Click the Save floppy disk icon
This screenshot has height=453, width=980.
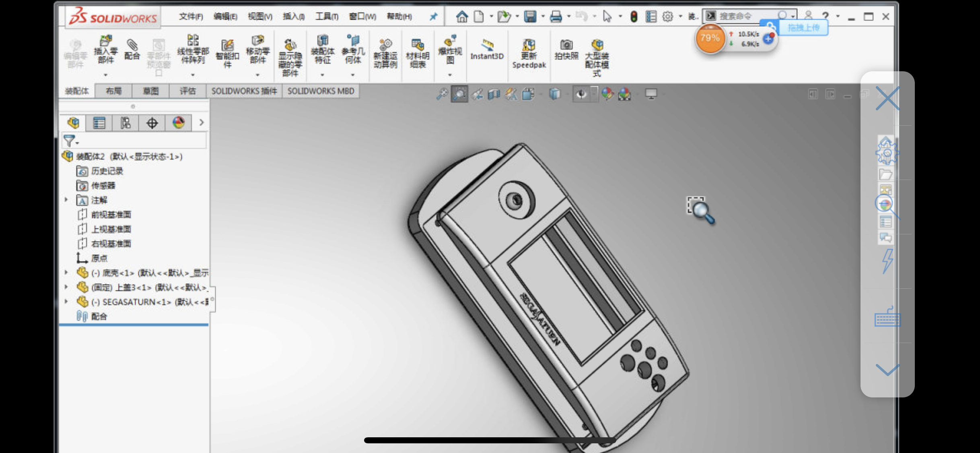click(530, 17)
